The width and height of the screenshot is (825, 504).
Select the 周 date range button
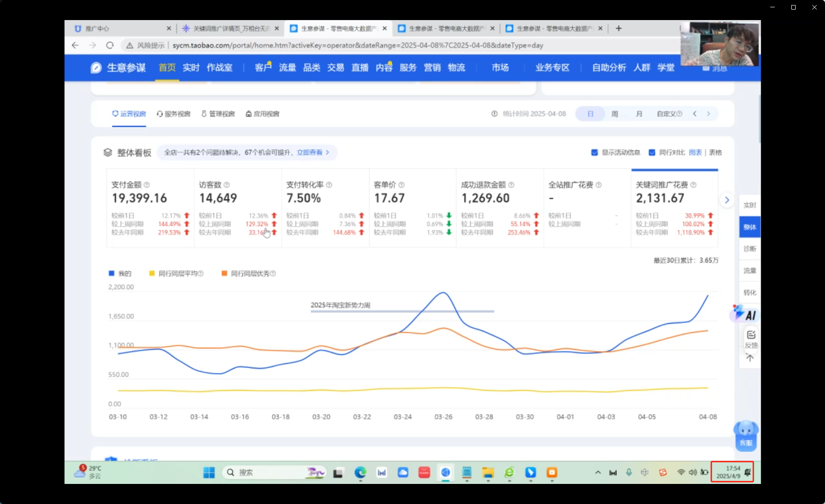coord(615,114)
